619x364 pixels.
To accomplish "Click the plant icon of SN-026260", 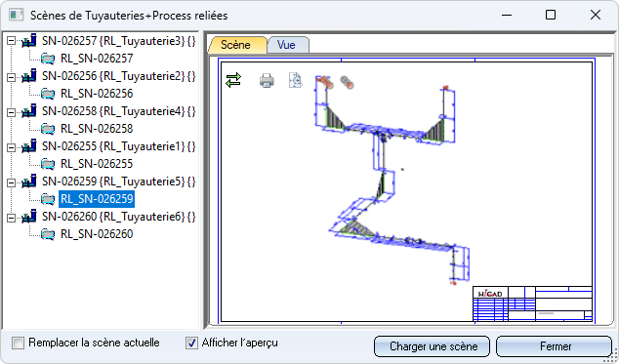I will coord(29,217).
